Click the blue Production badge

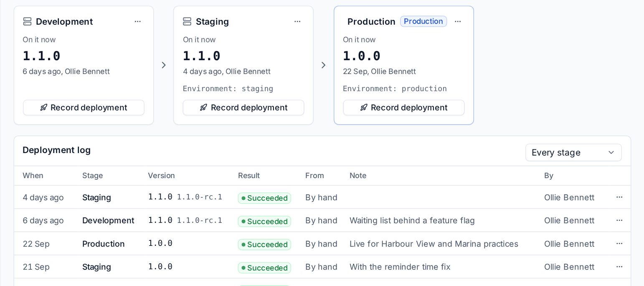pos(423,21)
